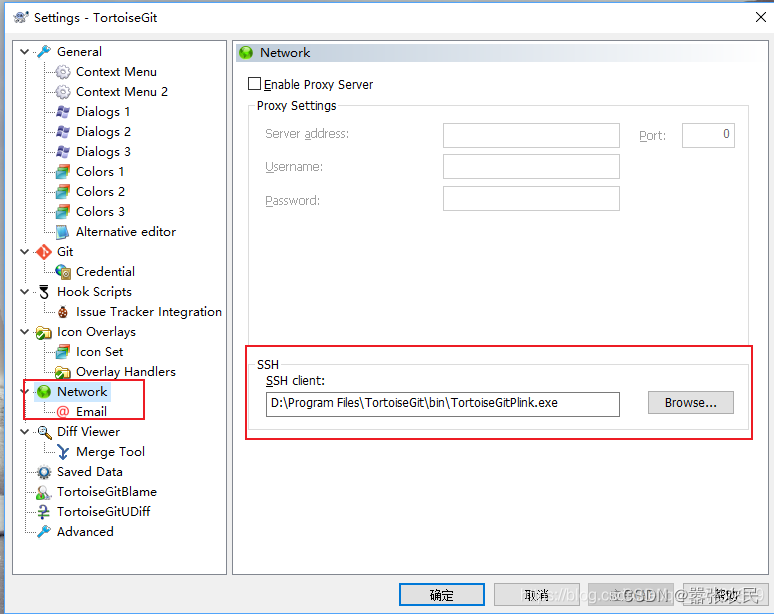Enable the Proxy Server checkbox
This screenshot has width=774, height=614.
click(x=254, y=84)
